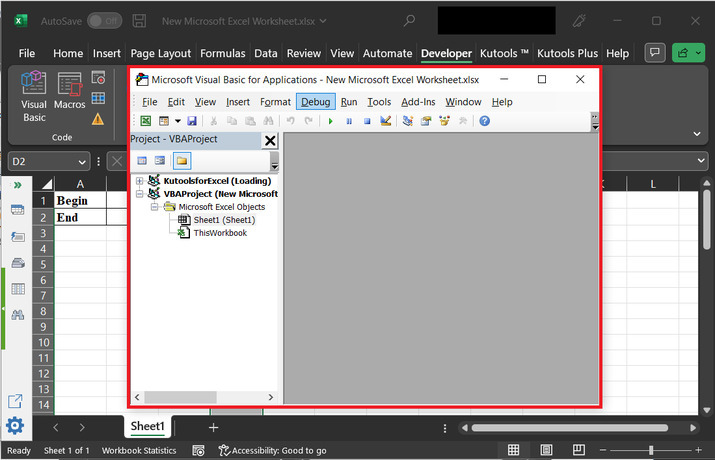Open VBA toolbar options overflow arrow

[595, 122]
